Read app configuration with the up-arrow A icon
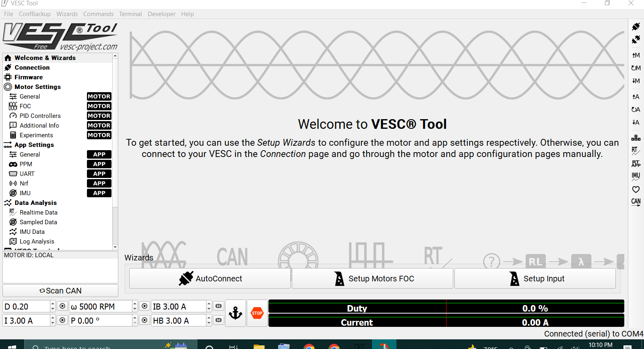The height and width of the screenshot is (349, 644). pos(636,97)
